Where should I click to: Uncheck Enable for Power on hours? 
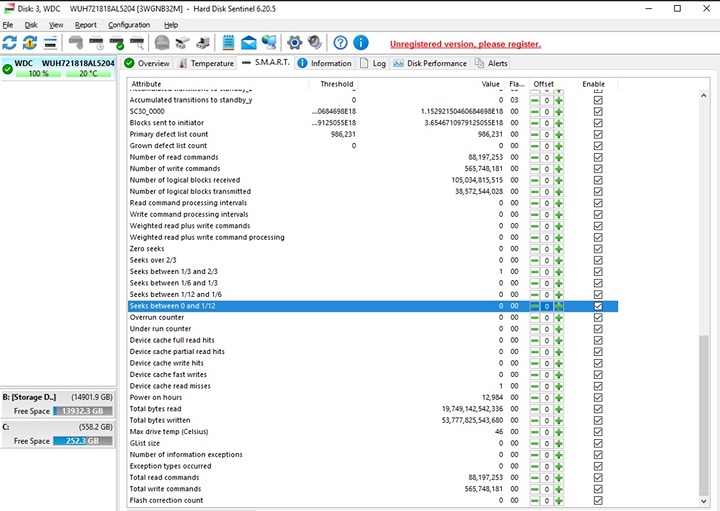point(598,398)
